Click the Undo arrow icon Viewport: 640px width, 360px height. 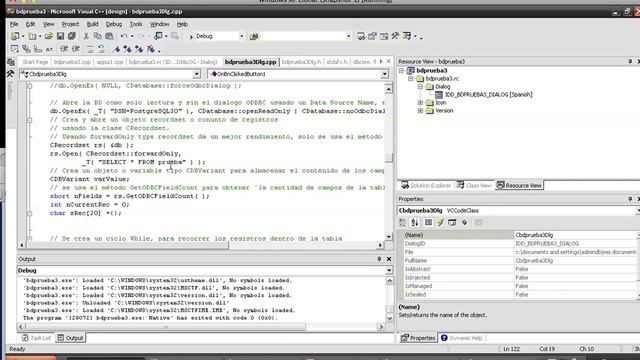tap(124, 36)
